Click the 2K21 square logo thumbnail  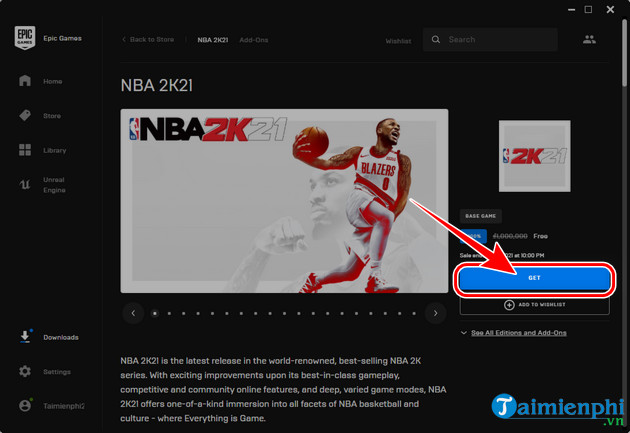coord(534,156)
